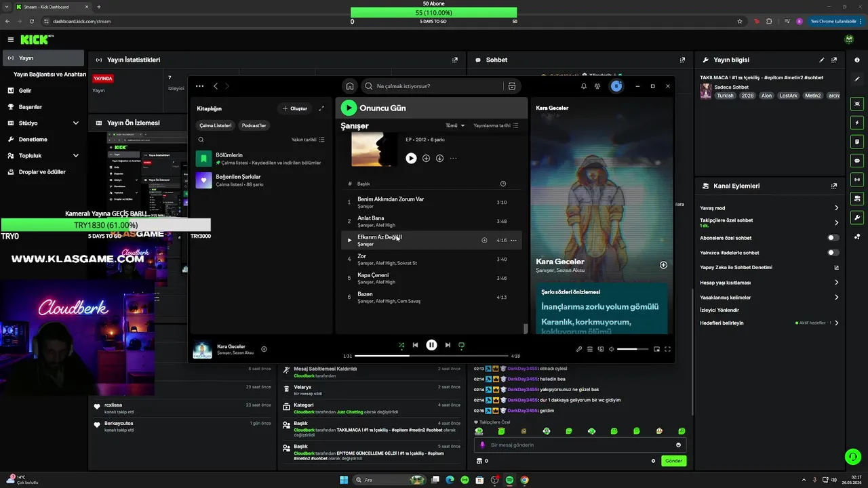Open Windows Start button in taskbar
868x488 pixels.
(x=344, y=480)
